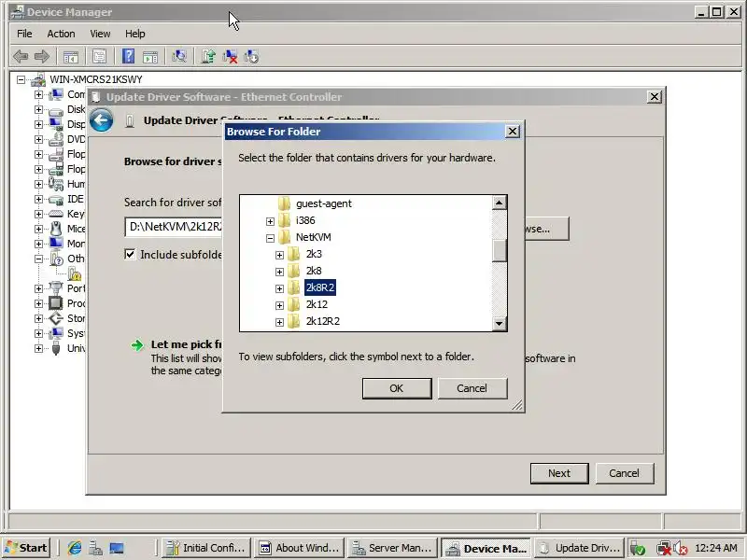
Task: Click Cancel in Update Driver Software wizard
Action: pos(624,473)
